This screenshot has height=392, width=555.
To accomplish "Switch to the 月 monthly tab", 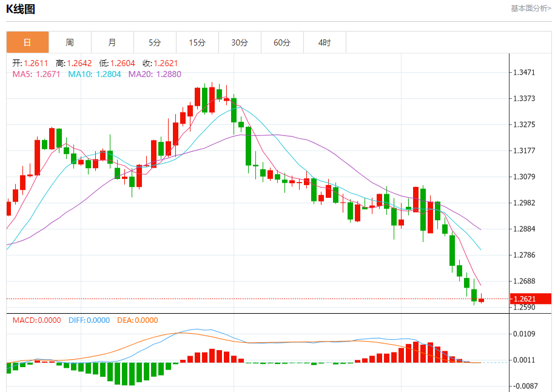I will [113, 42].
